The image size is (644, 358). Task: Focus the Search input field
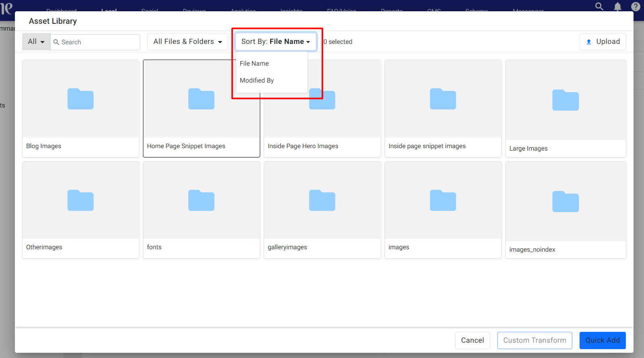point(95,42)
